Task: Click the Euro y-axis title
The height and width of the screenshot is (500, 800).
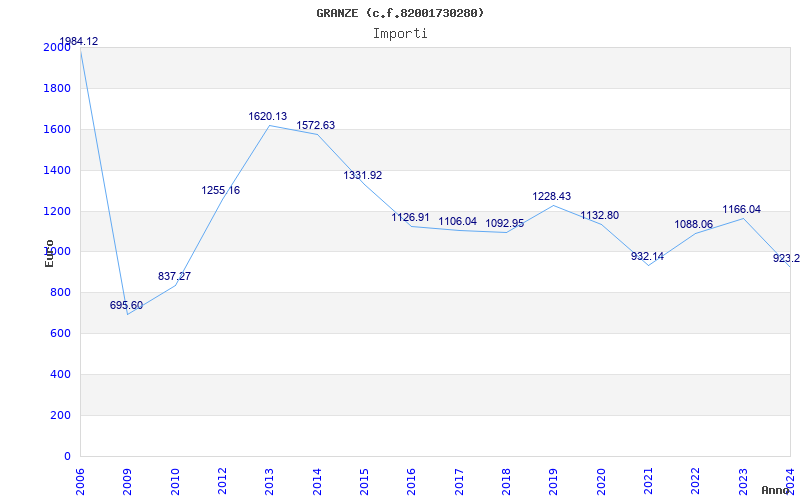Action: coord(49,253)
